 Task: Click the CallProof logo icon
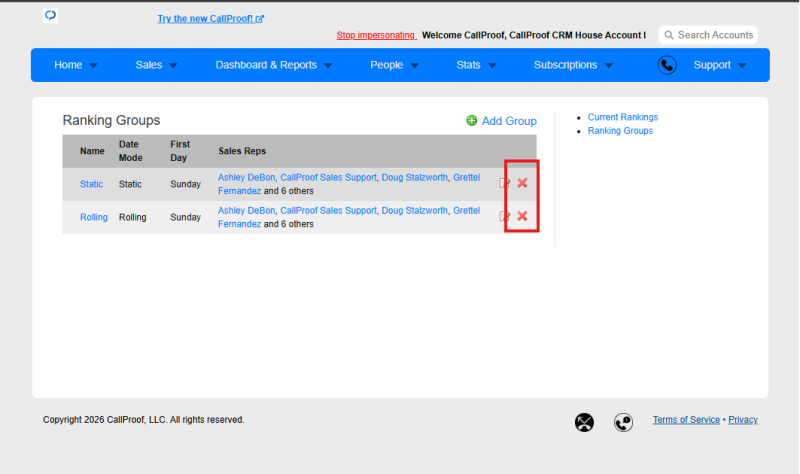pyautogui.click(x=50, y=15)
